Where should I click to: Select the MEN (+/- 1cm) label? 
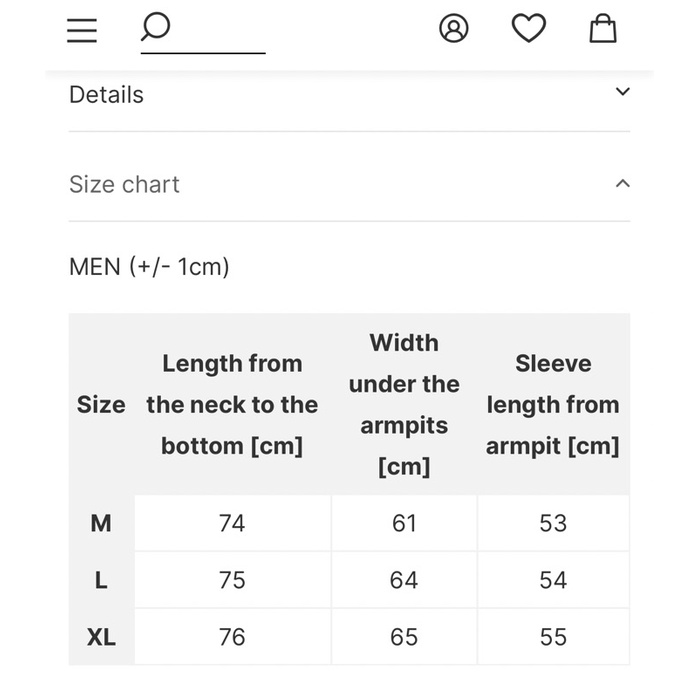click(x=149, y=267)
